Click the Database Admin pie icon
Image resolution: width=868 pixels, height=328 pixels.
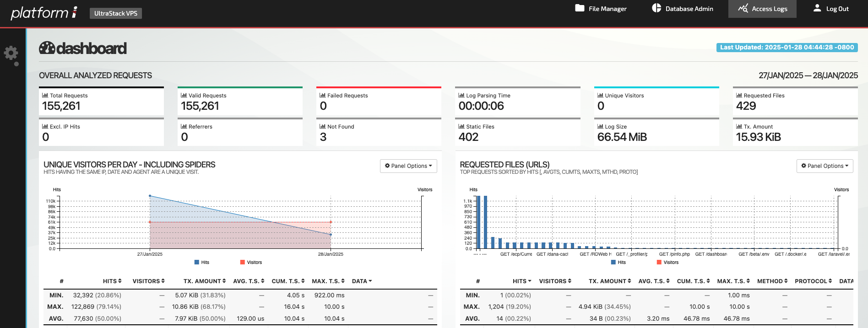point(656,8)
